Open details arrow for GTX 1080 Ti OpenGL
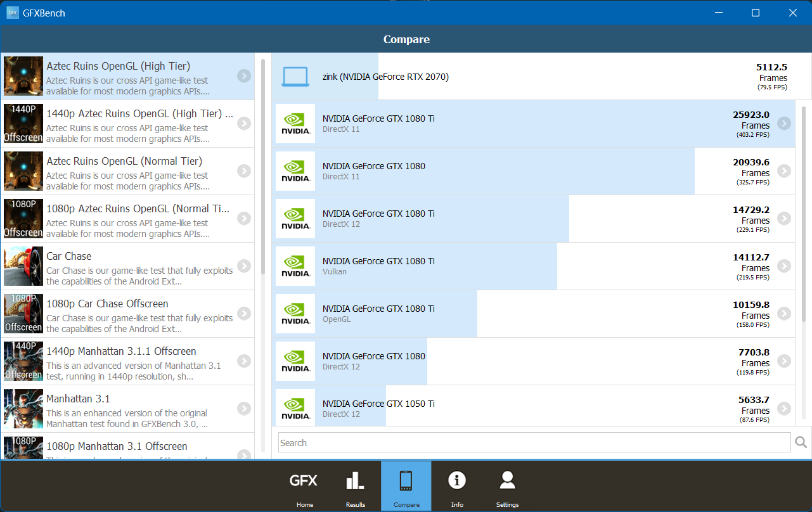The height and width of the screenshot is (512, 812). coord(784,314)
